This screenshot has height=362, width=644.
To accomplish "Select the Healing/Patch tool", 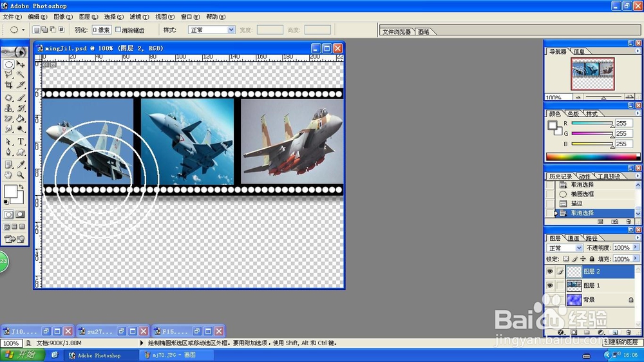I will coord(8,98).
